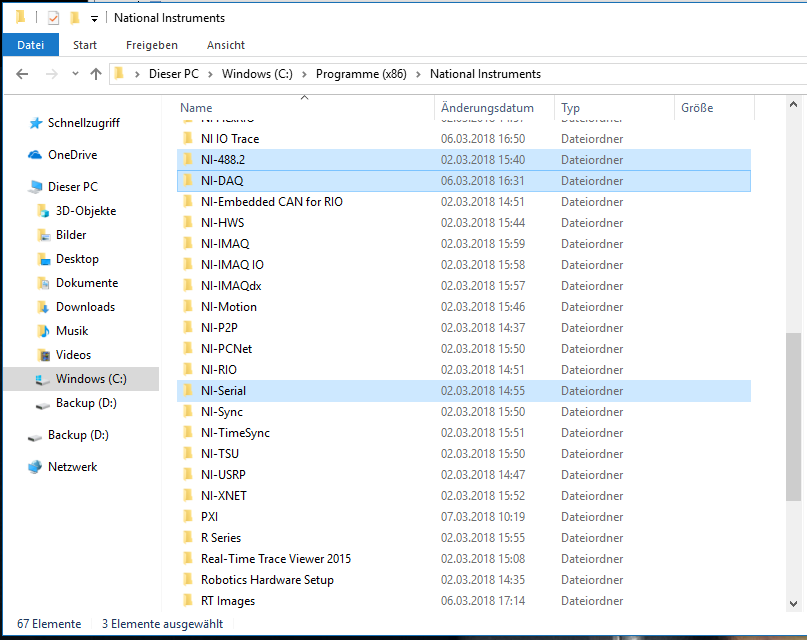Select the PXI folder name

coord(209,517)
